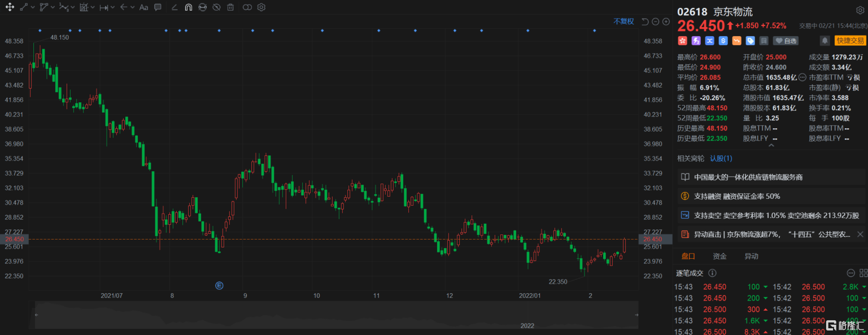Screen dimensions: 868x335
Task: Open the line tool dropdown arrow
Action: pos(32,8)
